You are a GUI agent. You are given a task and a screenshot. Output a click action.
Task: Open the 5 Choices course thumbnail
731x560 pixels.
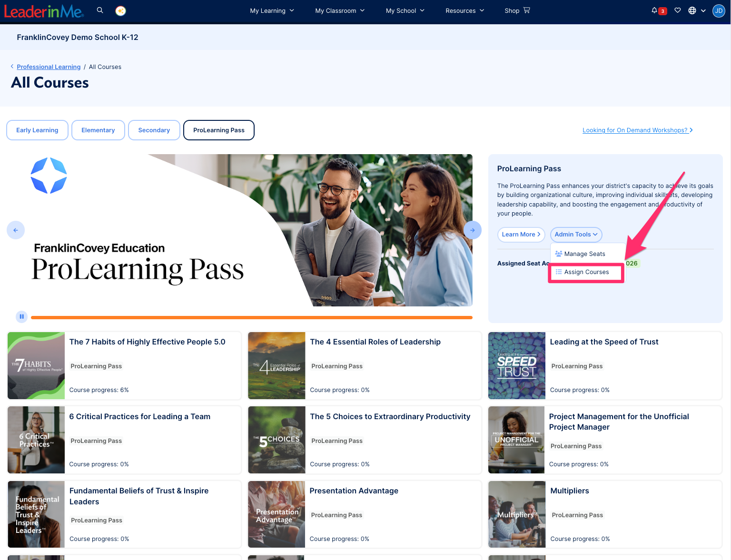277,440
